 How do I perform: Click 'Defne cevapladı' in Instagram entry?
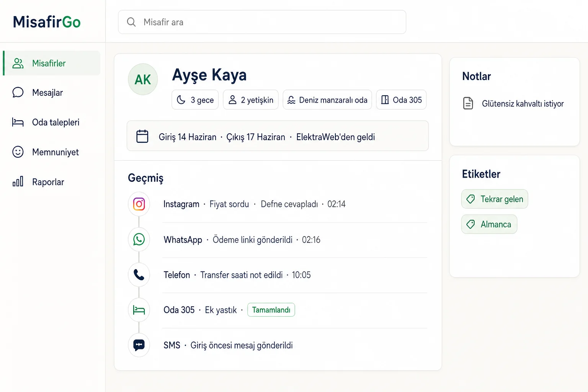289,204
